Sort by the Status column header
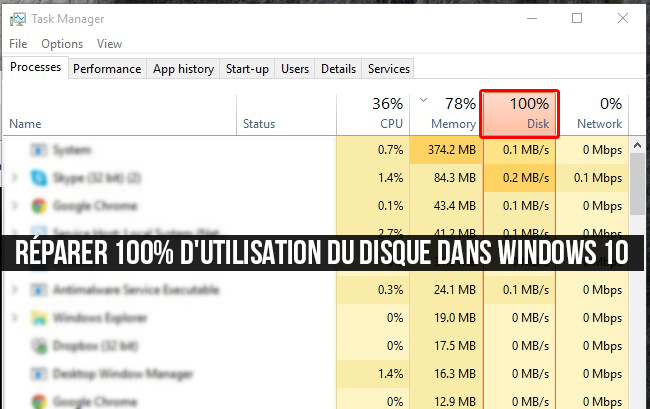The width and height of the screenshot is (650, 409). 286,114
